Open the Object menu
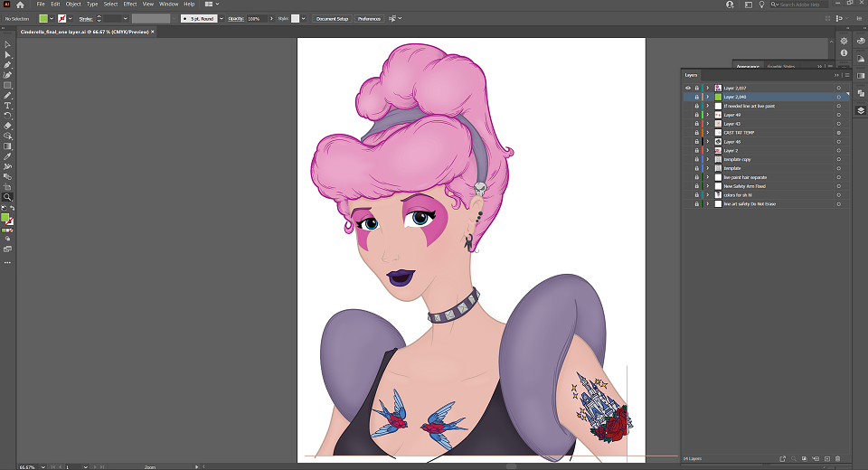 click(73, 4)
